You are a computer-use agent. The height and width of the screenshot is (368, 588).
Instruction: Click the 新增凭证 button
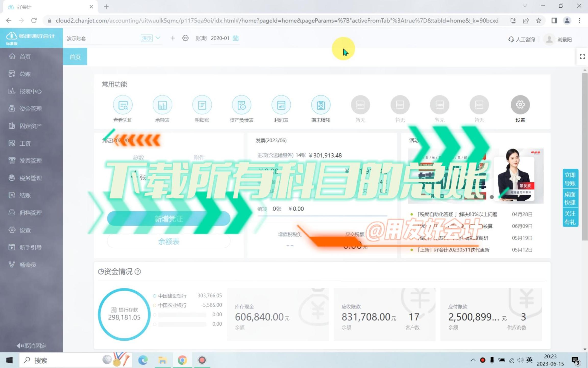tap(168, 218)
